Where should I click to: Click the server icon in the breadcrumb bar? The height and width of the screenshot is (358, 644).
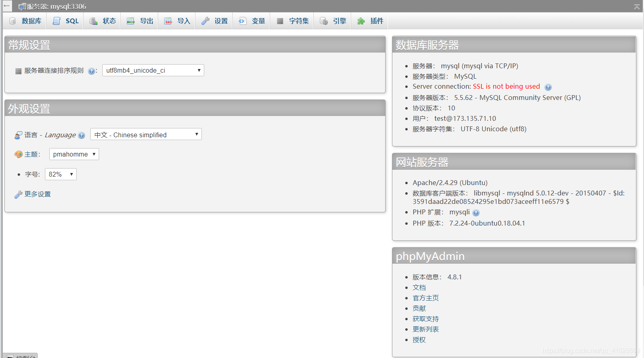pos(22,6)
